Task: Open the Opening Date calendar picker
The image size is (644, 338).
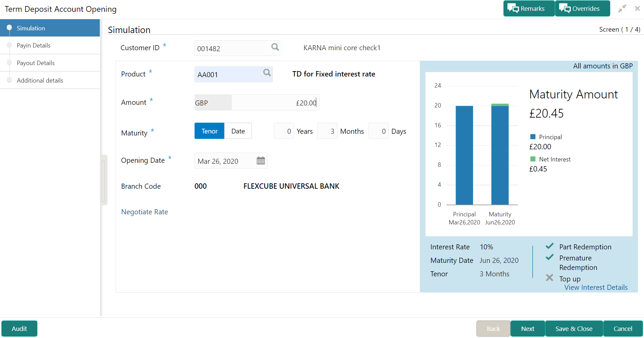Action: click(261, 161)
